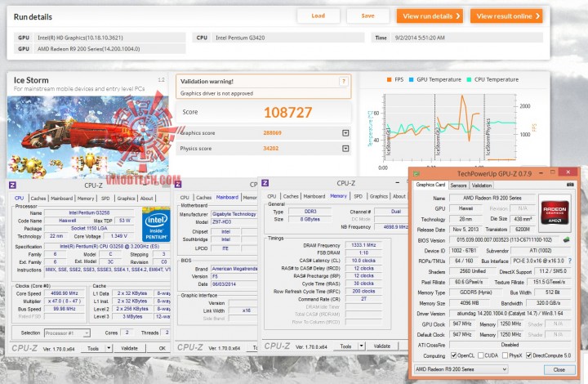Open About tab in the Memory CPU-Z window
This screenshot has width=588, height=384.
399,196
